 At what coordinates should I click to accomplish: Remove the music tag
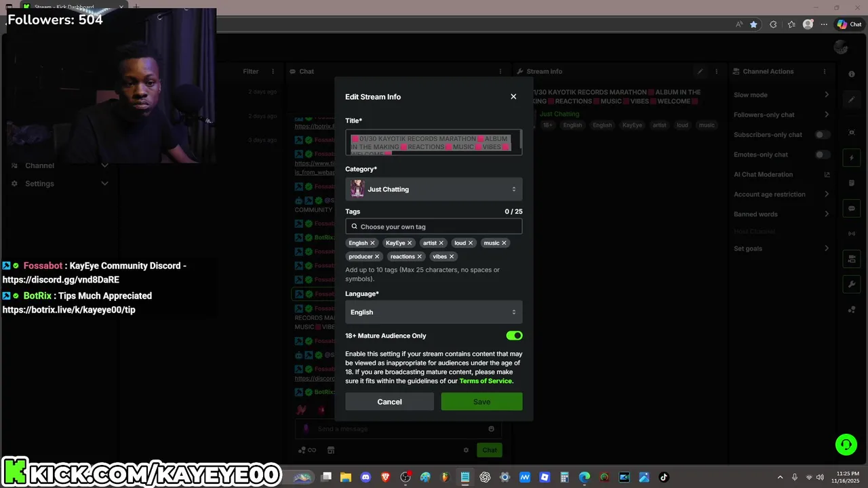(504, 243)
